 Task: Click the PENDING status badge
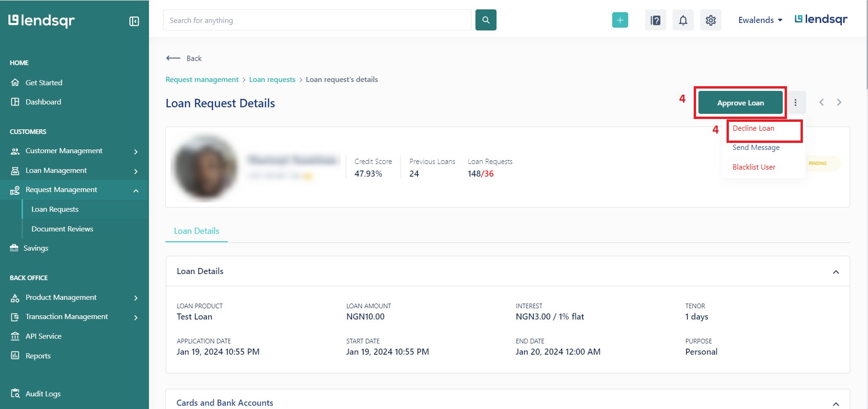click(818, 163)
